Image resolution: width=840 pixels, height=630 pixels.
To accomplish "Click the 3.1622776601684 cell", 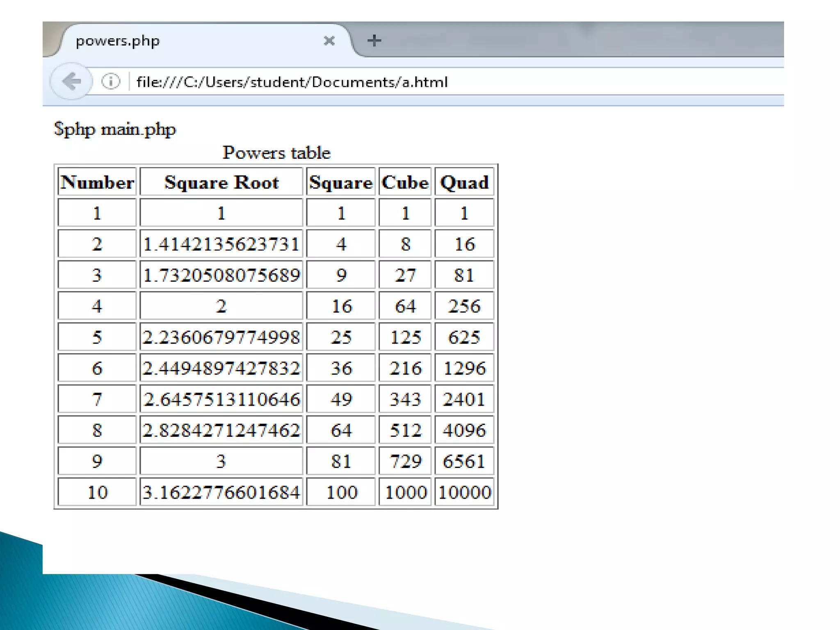I will pyautogui.click(x=221, y=492).
